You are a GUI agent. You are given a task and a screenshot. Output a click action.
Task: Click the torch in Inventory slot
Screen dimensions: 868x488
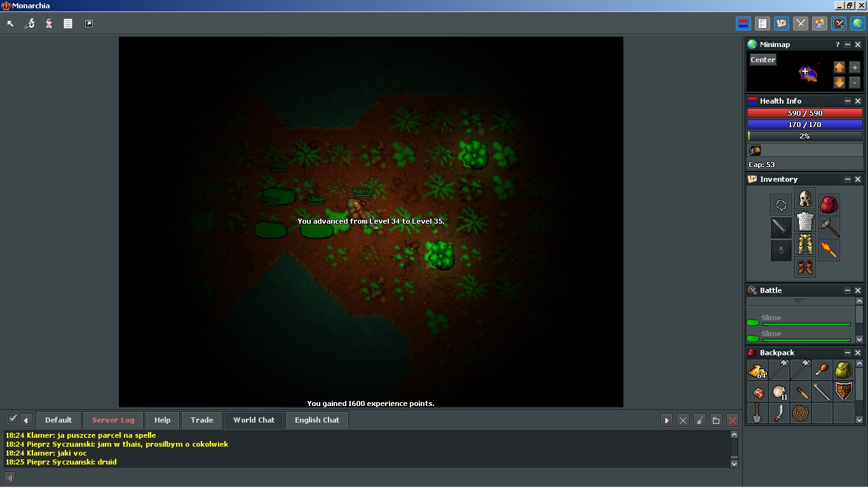point(829,250)
